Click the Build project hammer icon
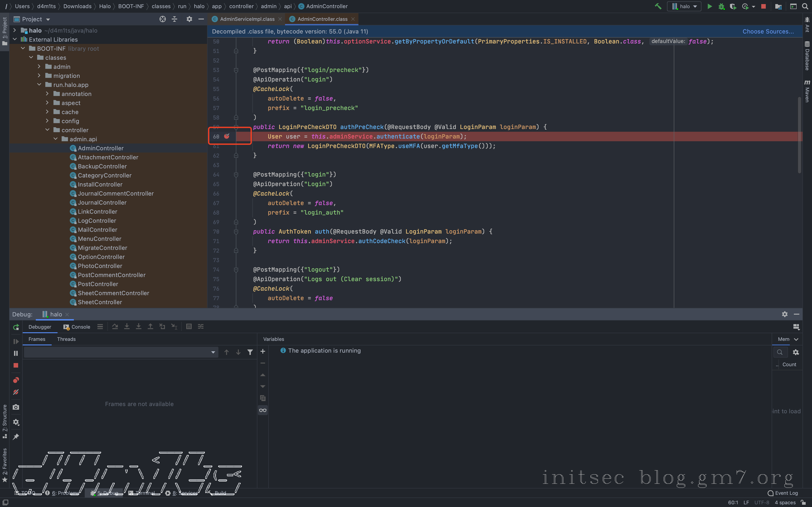The image size is (812, 507). 658,6
